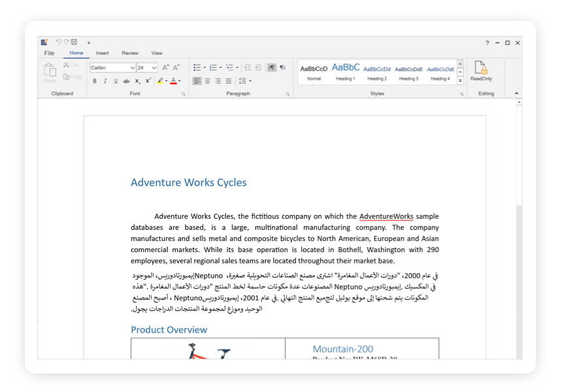The height and width of the screenshot is (392, 562).
Task: Toggle right-to-left text direction
Action: (x=272, y=67)
